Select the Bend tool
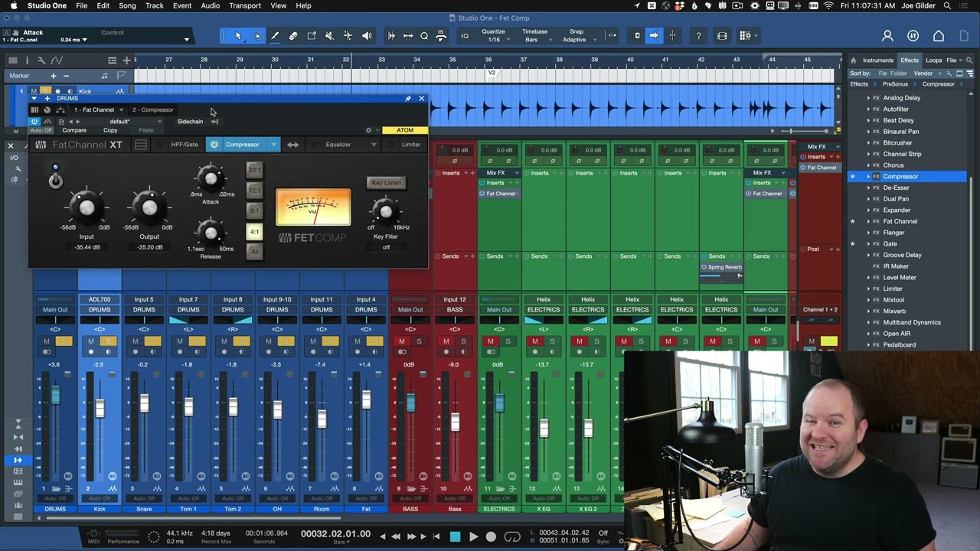The image size is (980, 551). (x=348, y=36)
